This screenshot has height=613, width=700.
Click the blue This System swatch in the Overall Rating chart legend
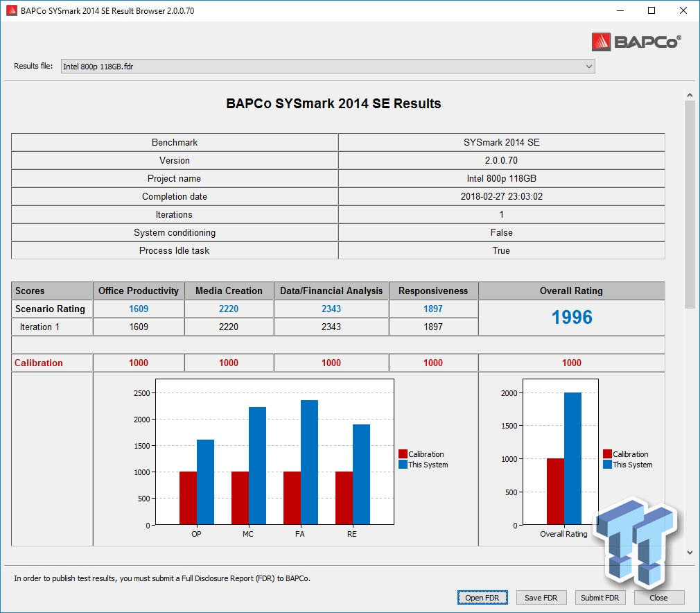607,465
